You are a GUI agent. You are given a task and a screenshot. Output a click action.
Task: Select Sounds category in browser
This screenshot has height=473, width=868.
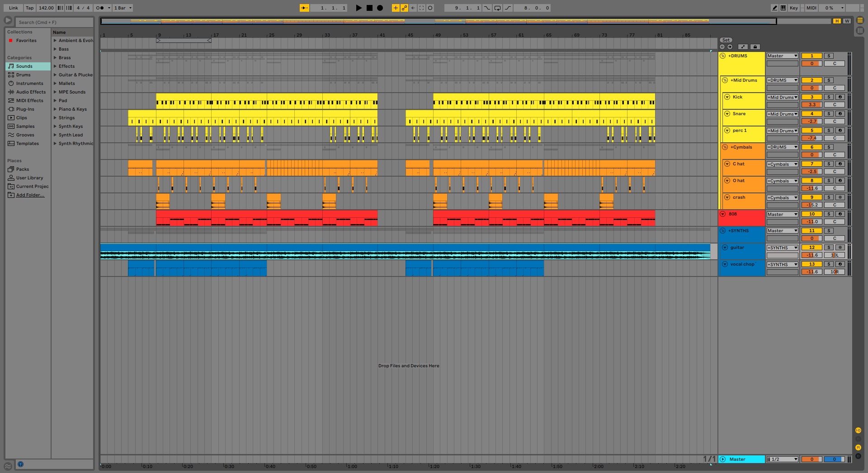coord(28,66)
